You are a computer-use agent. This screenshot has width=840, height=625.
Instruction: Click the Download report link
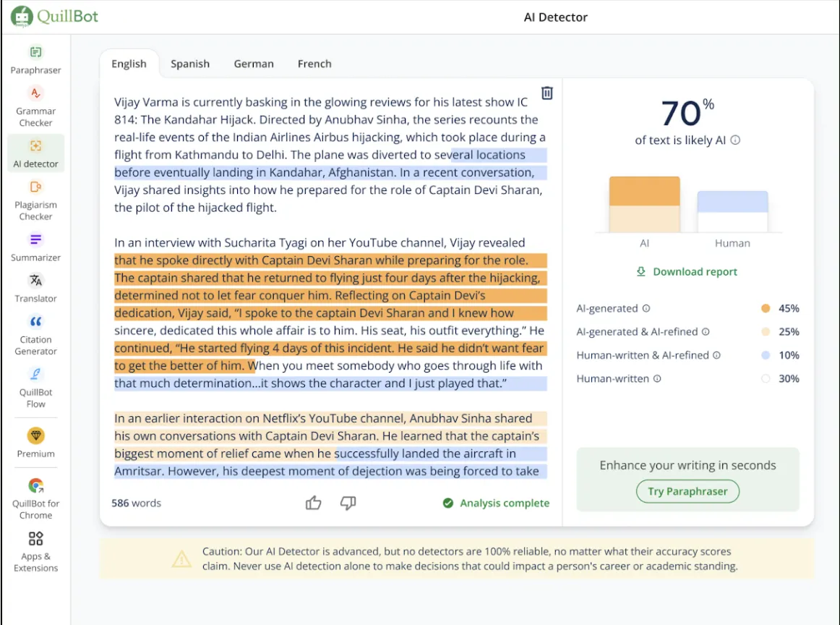pos(687,272)
